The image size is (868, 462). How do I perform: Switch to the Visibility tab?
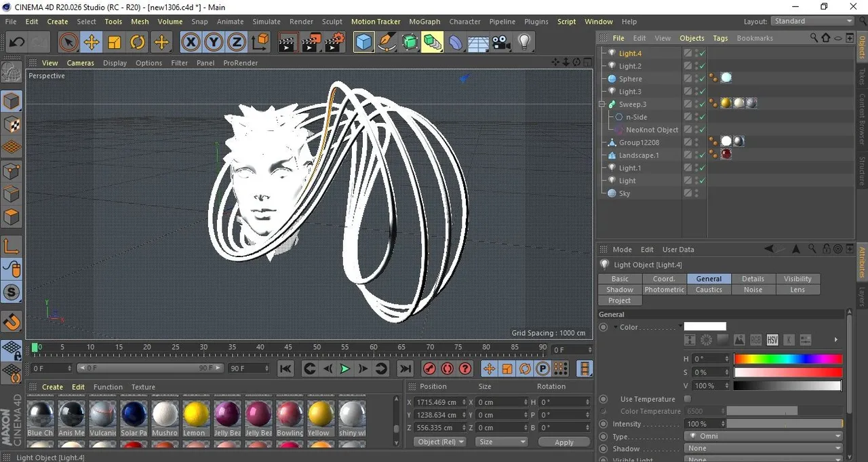pos(797,279)
